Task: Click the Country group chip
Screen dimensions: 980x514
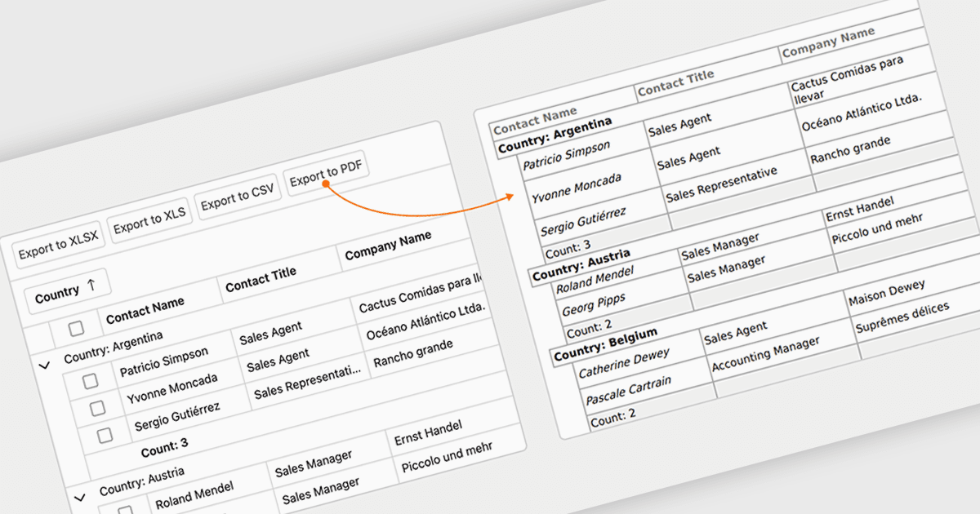Action: click(x=67, y=290)
